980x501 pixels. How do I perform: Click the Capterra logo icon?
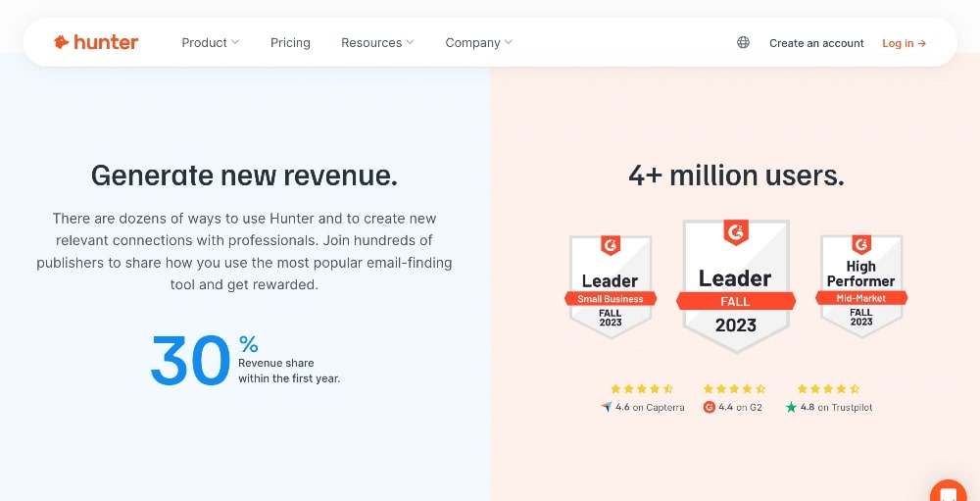point(607,407)
